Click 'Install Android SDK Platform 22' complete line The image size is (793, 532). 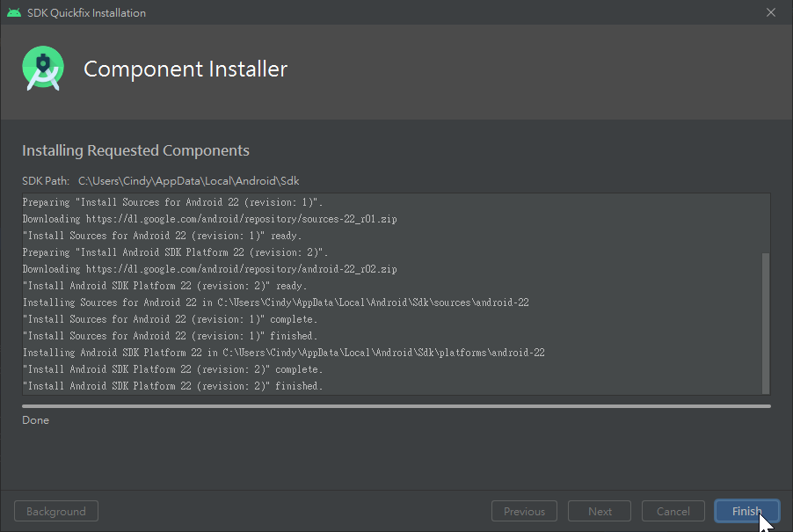pyautogui.click(x=172, y=369)
